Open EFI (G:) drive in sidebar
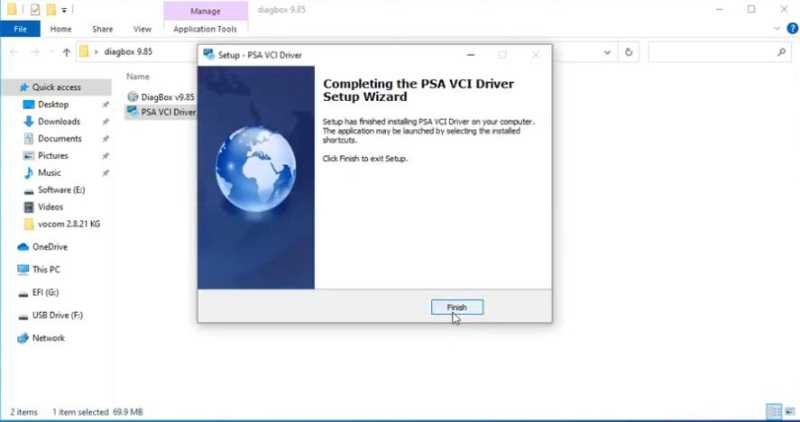The height and width of the screenshot is (422, 800). [45, 292]
